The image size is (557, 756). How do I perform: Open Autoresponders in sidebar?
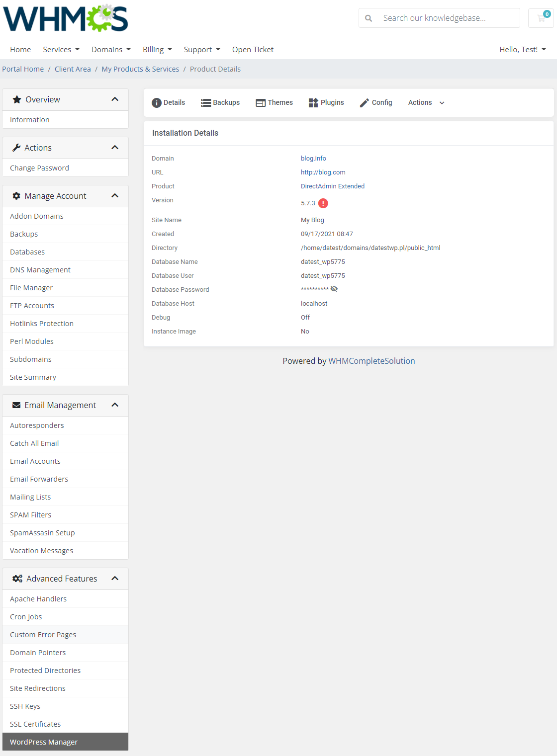66,425
